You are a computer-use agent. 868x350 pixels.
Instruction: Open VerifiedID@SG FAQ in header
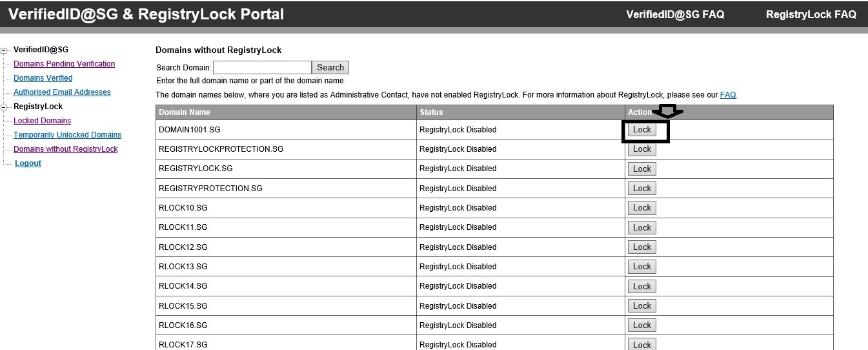click(x=675, y=14)
